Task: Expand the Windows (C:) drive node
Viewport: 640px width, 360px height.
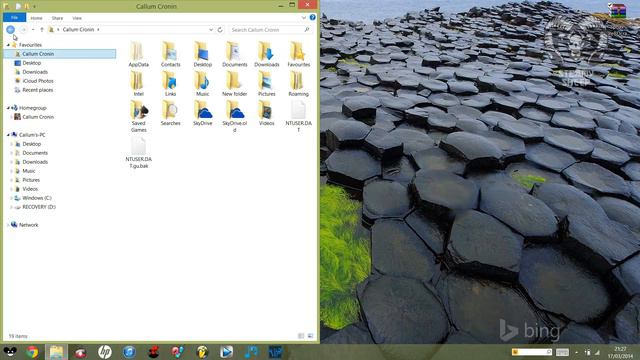Action: [x=11, y=198]
